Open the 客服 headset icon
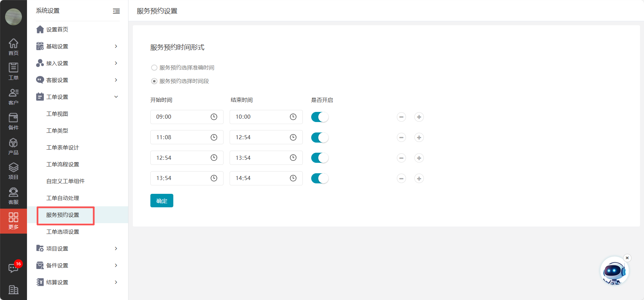 pos(13,196)
